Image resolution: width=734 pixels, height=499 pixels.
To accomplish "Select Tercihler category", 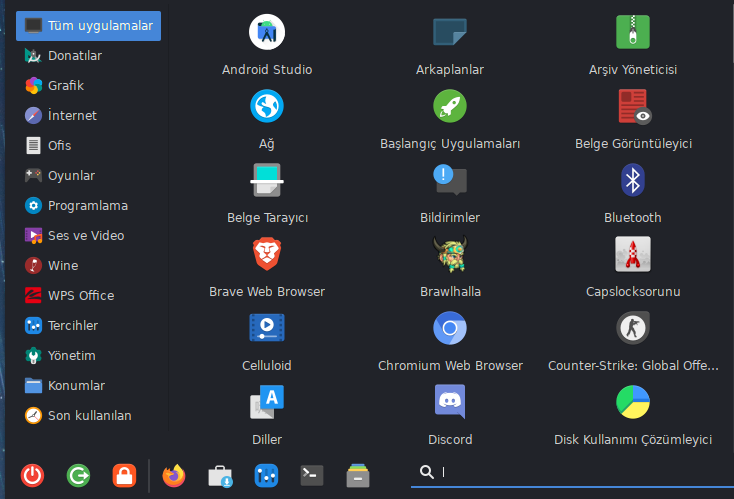I will (x=88, y=325).
